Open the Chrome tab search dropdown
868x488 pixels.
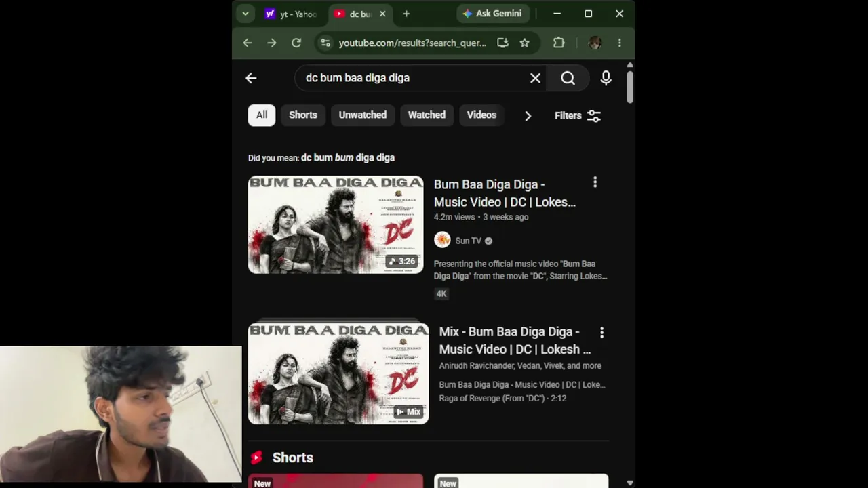tap(245, 14)
